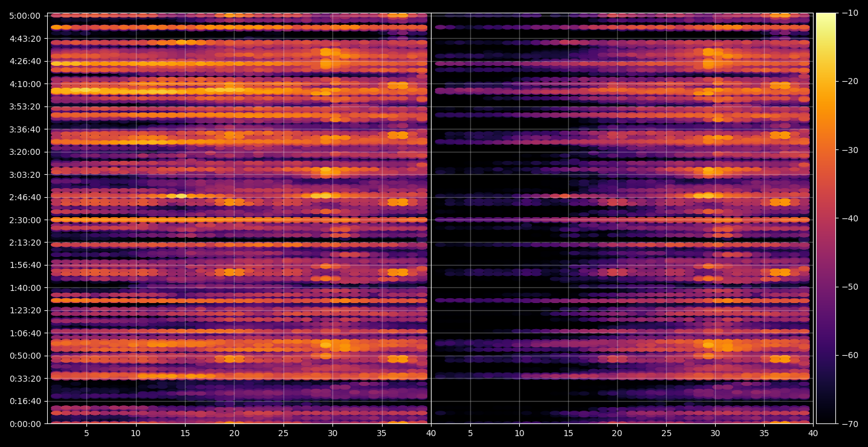Click x-axis label 5 of left heatmap
The image size is (868, 447).
point(86,433)
